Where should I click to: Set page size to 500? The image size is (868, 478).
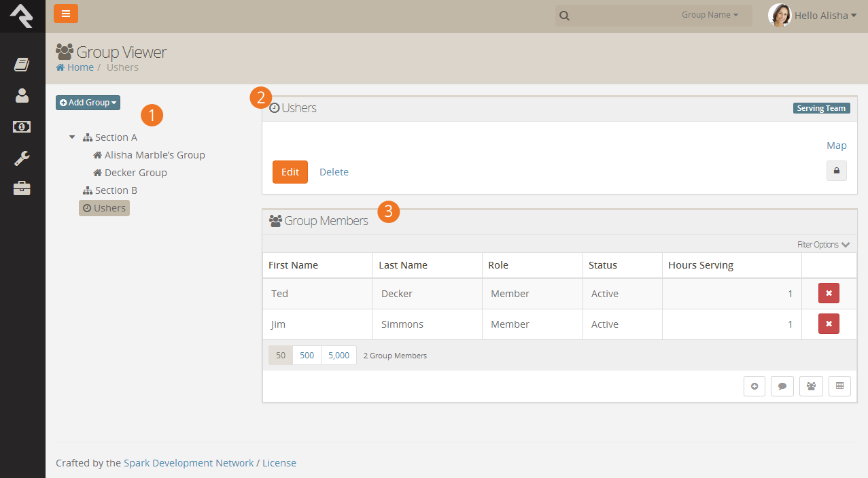(307, 355)
